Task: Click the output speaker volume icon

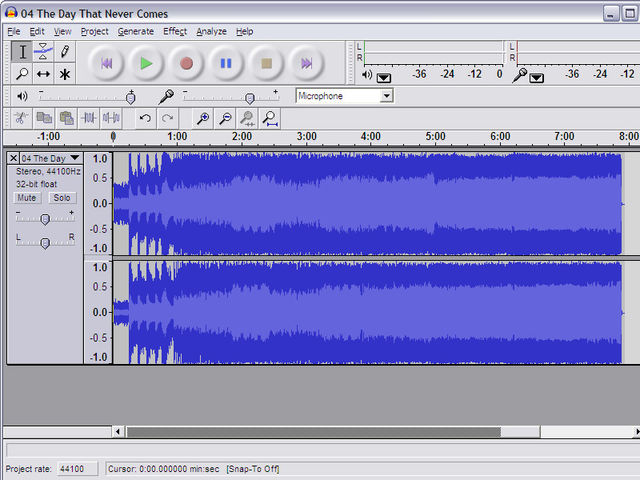Action: (22, 96)
